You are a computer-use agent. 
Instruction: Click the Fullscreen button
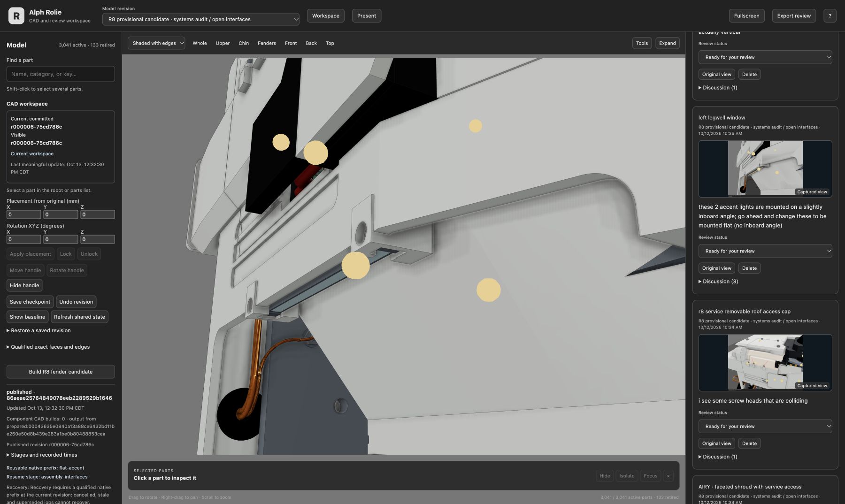[x=746, y=15]
